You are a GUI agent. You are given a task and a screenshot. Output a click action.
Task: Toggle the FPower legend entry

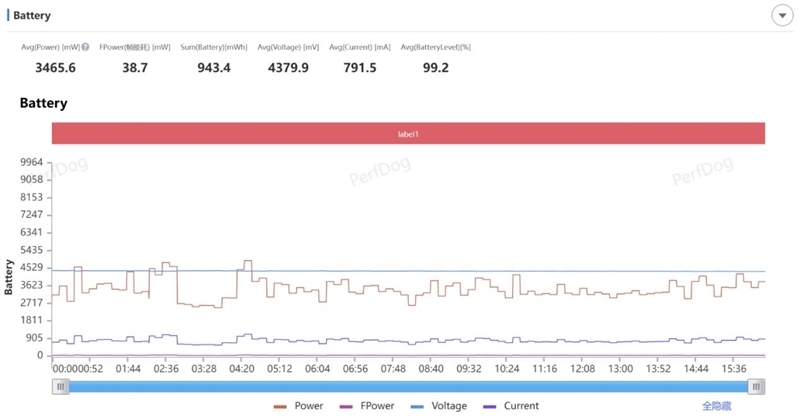click(x=367, y=406)
